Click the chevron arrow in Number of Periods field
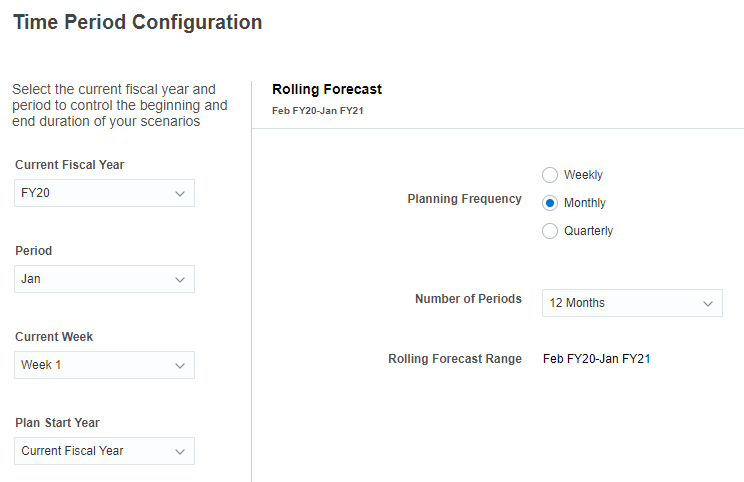 (708, 303)
